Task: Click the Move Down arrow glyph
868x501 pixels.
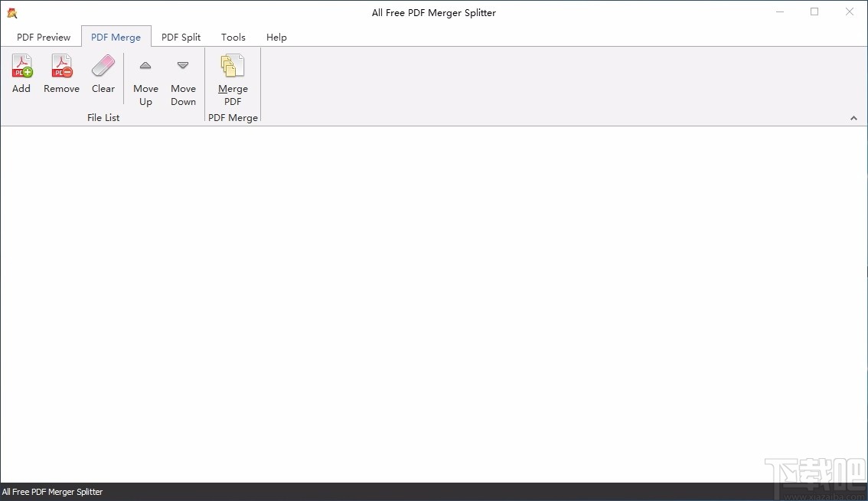Action: (x=183, y=66)
